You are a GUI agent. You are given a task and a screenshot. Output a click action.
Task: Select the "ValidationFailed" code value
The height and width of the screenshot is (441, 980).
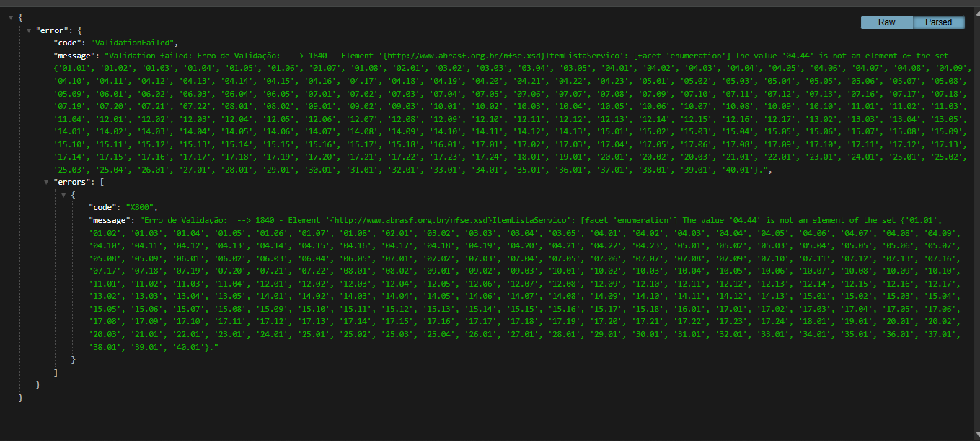tap(131, 43)
